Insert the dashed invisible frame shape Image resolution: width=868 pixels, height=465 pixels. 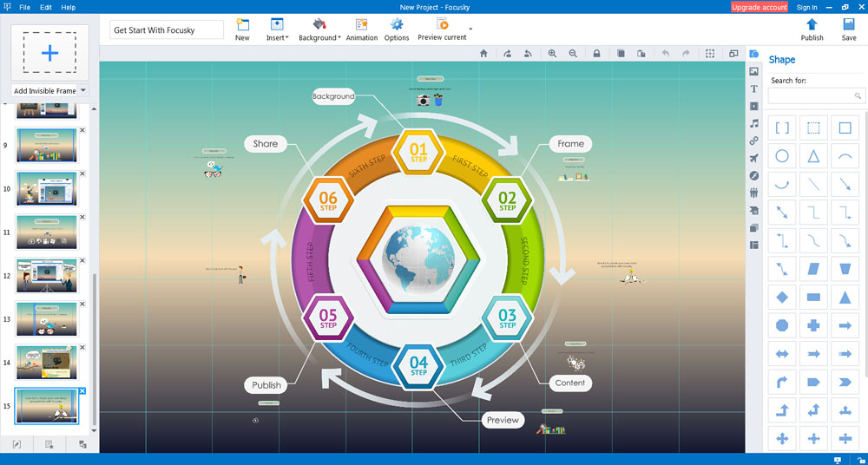pos(813,128)
